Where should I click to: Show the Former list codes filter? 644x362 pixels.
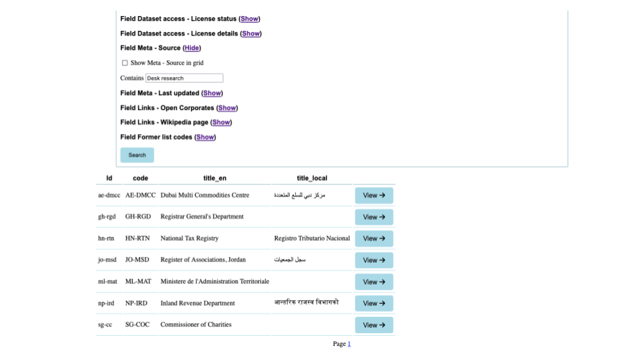click(205, 137)
